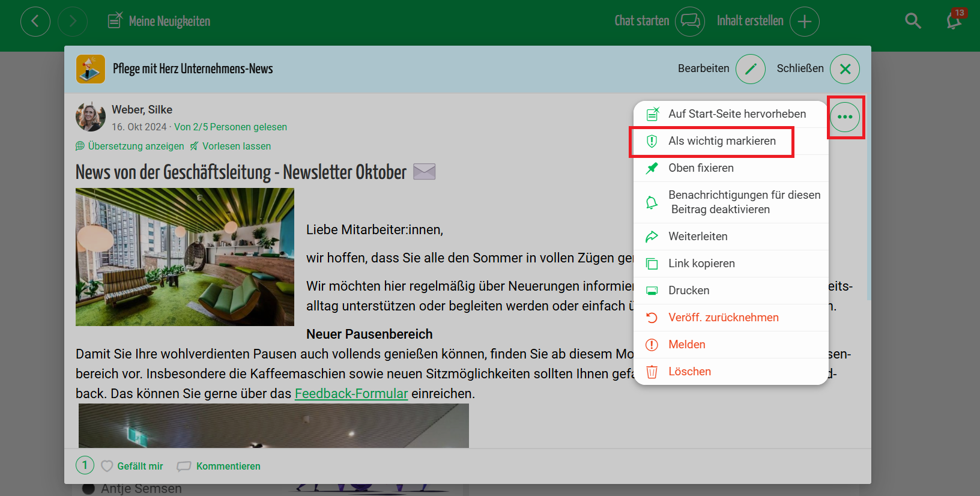Screen dimensions: 980x496
Task: Click the back navigation arrow icon
Action: click(x=35, y=22)
